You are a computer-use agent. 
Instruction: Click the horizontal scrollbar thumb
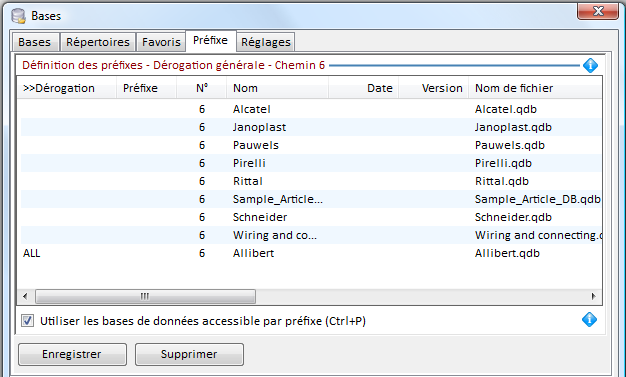coord(145,296)
